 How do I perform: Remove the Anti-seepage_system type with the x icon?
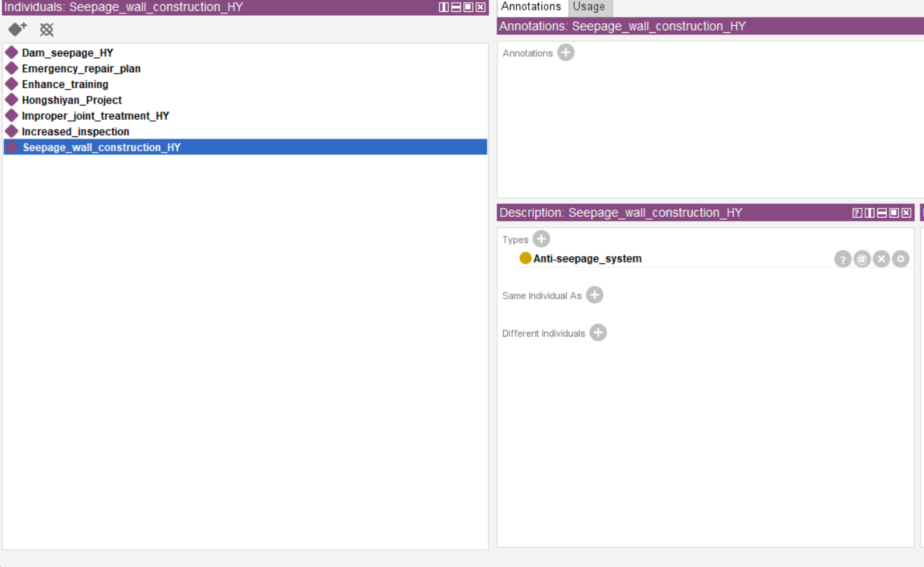pos(881,259)
